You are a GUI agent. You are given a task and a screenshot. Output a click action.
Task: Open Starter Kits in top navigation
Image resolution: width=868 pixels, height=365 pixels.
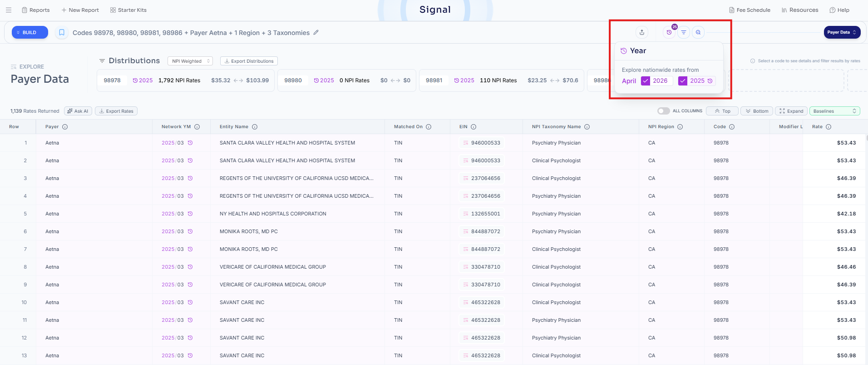128,10
